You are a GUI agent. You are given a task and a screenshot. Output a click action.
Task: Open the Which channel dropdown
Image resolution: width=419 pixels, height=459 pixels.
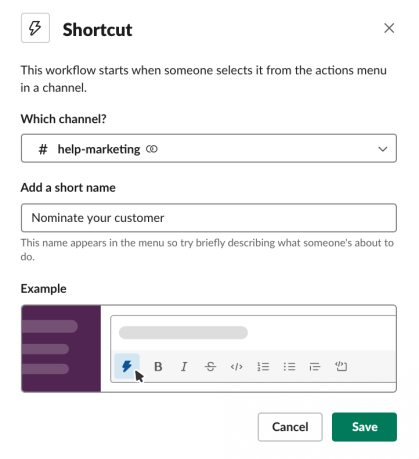[209, 148]
